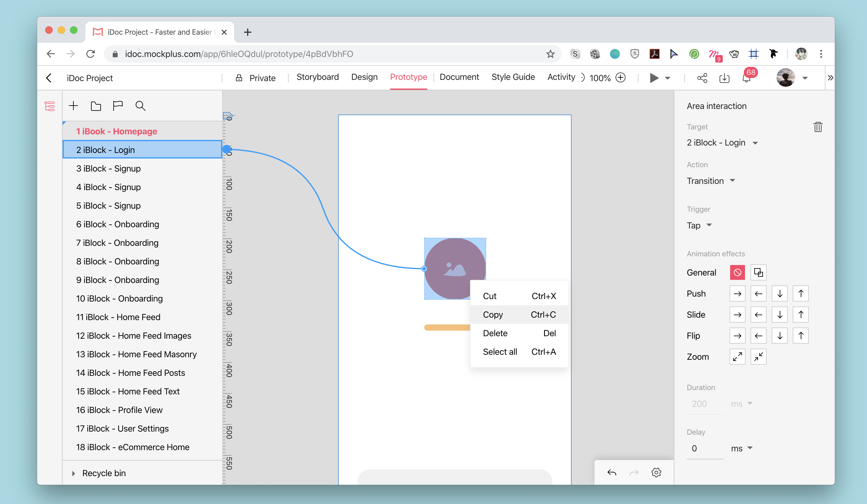Choose Slide left arrow effect
The width and height of the screenshot is (867, 504).
coord(758,315)
